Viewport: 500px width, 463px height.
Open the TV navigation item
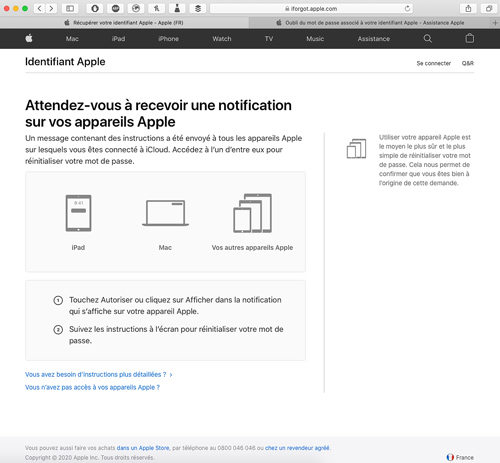[269, 39]
